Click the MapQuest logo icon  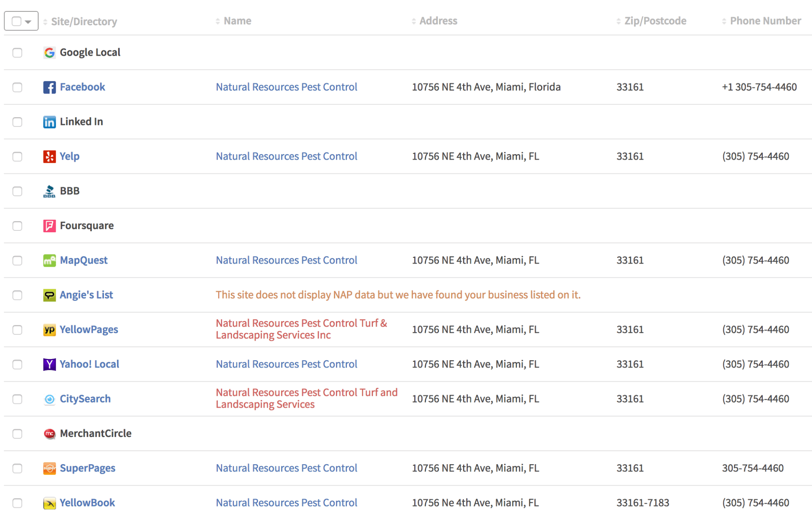pos(50,260)
